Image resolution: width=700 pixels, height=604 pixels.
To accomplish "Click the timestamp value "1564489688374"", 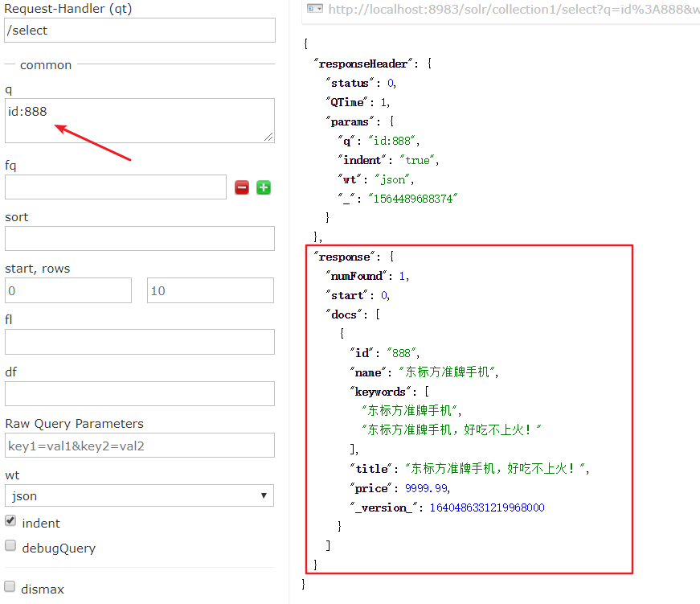I will point(413,199).
